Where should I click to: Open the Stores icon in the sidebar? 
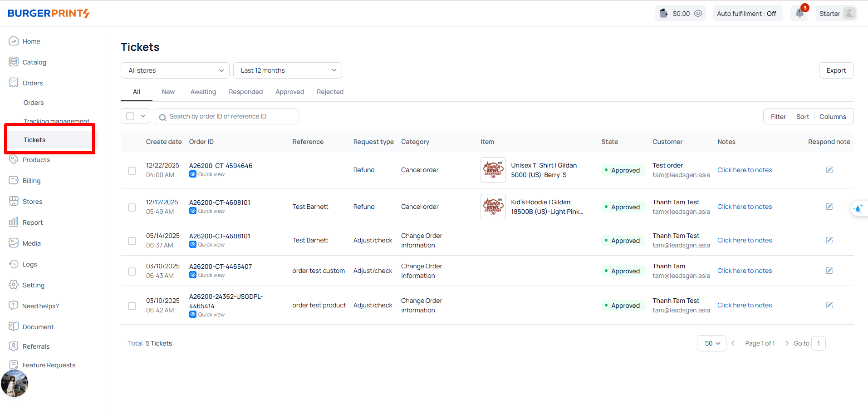(14, 201)
